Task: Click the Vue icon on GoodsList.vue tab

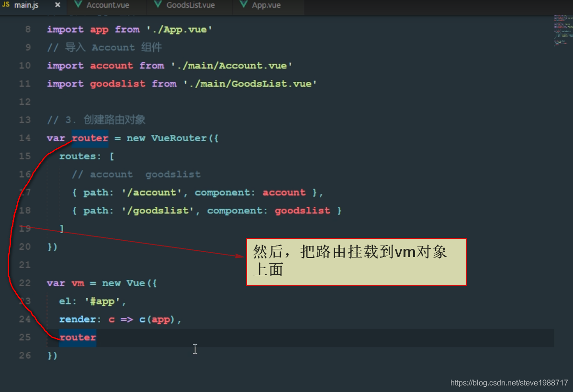Action: click(x=158, y=5)
